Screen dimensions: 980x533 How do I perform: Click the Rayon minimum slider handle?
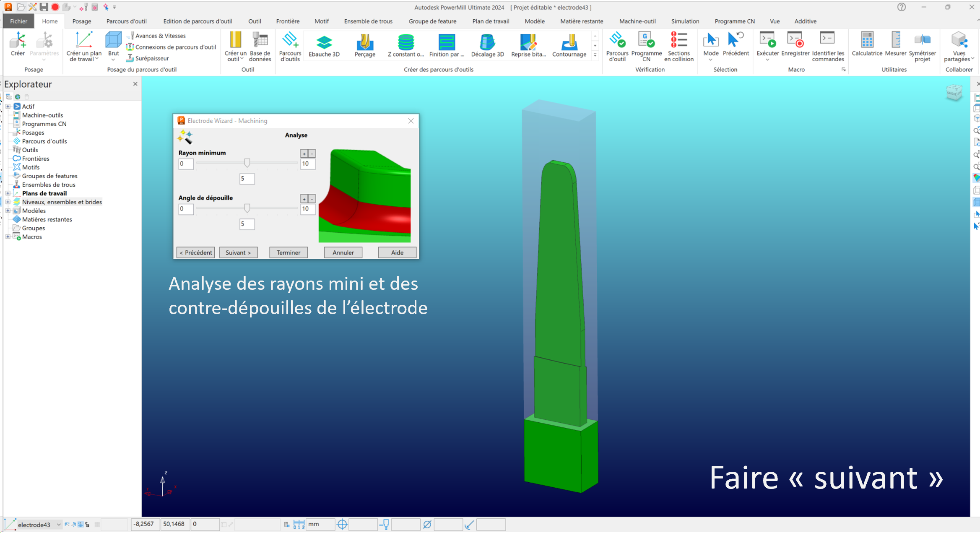247,163
